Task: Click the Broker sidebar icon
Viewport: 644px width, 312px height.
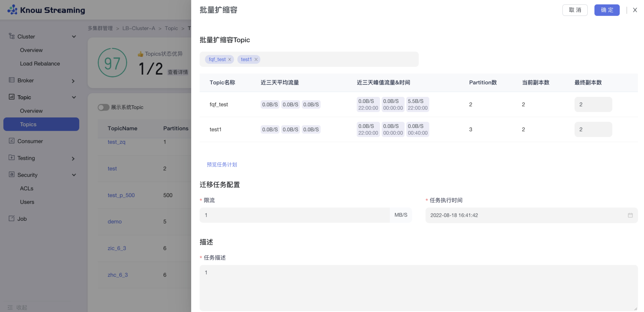Action: point(11,80)
